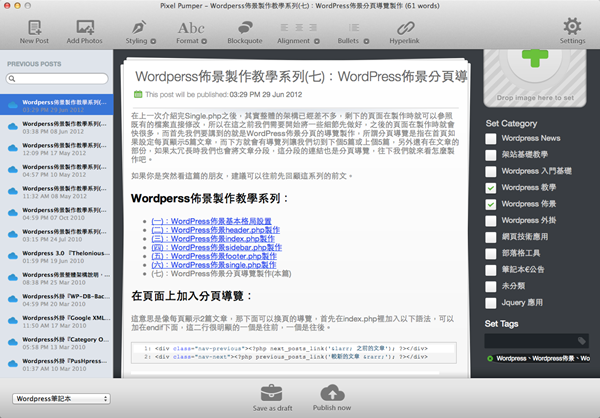Uncheck the Wordpress 佈景 category
600x418 pixels.
491,204
